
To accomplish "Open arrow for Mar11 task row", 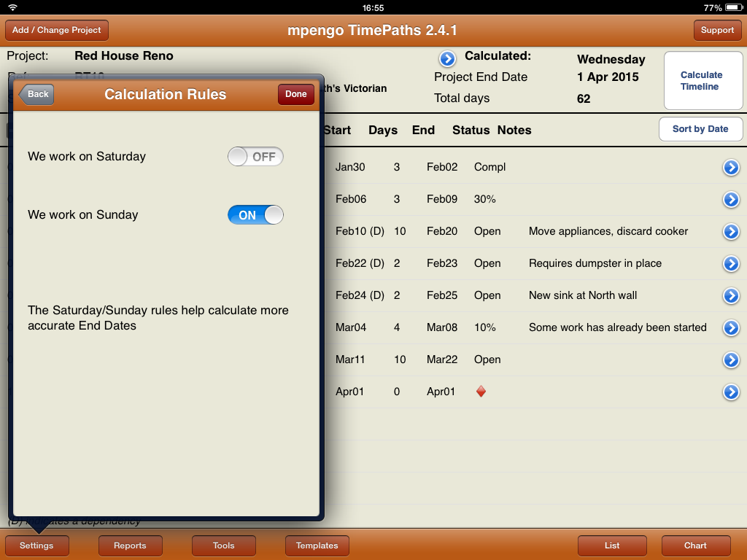I will 731,360.
